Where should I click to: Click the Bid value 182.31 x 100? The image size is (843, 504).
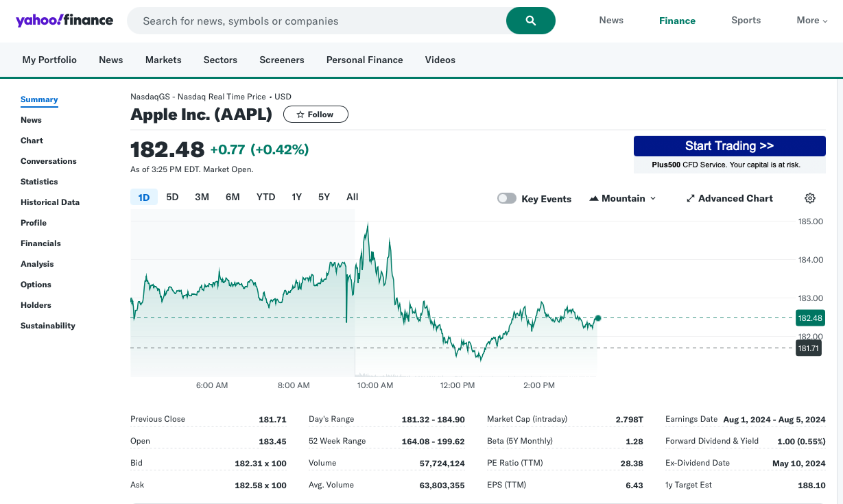[x=261, y=464]
